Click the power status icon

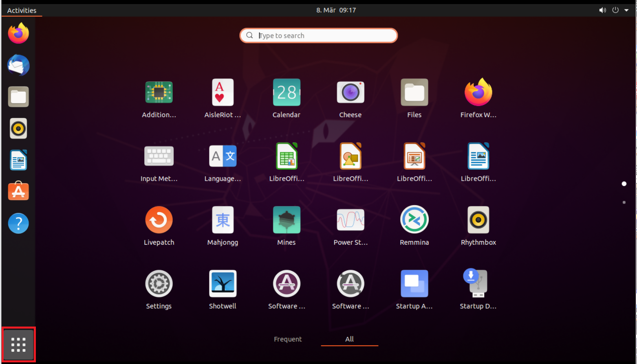pyautogui.click(x=615, y=10)
